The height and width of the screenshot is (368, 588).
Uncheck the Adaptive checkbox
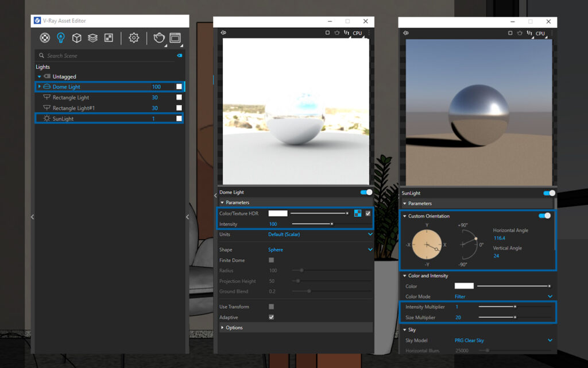click(272, 317)
